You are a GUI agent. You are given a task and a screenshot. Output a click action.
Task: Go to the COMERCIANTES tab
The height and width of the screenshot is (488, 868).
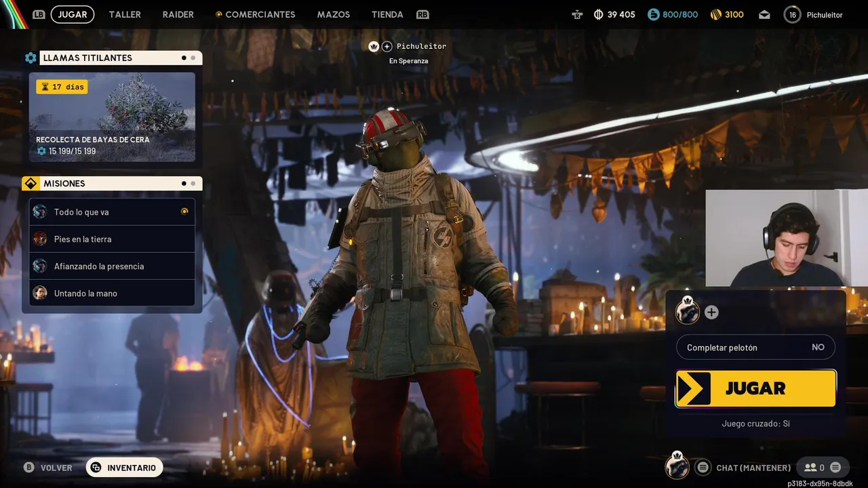[255, 14]
